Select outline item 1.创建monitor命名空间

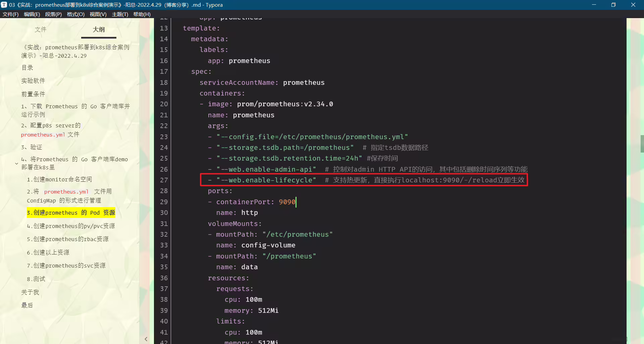point(59,179)
